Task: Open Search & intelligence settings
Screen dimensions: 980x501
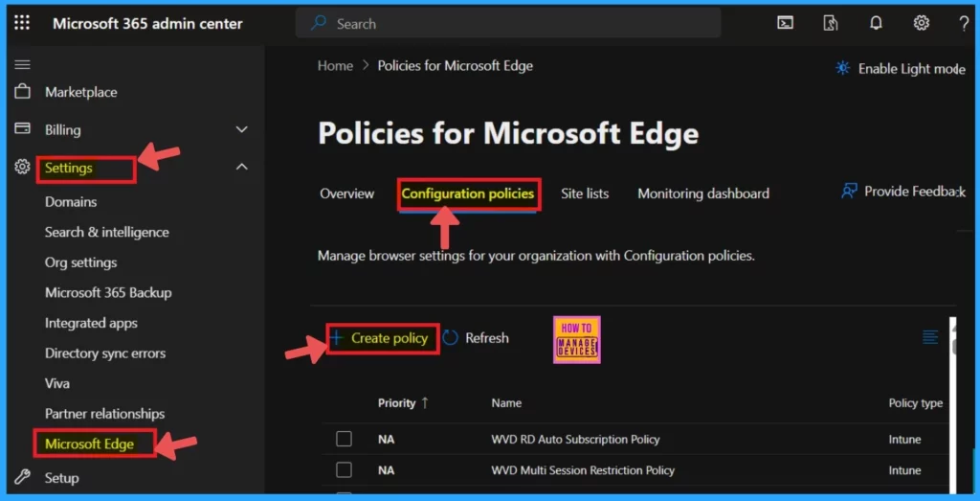Action: tap(107, 232)
